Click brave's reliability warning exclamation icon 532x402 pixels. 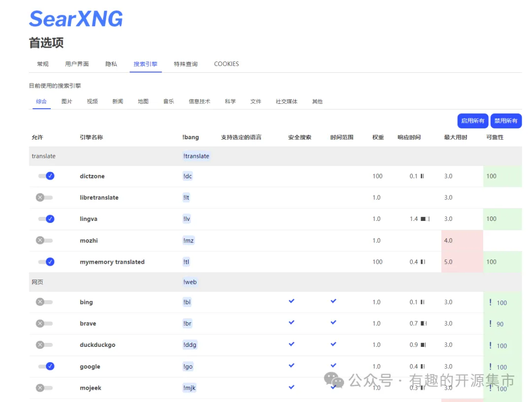tap(490, 323)
